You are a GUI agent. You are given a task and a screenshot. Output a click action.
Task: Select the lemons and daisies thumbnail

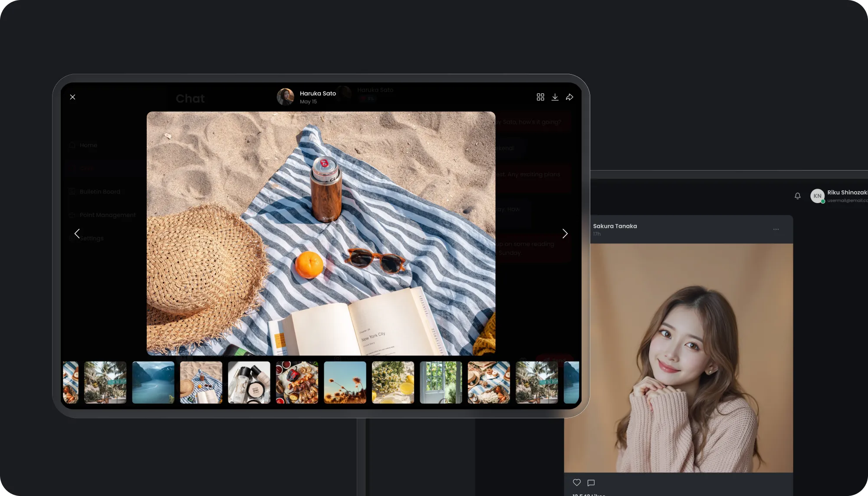[393, 382]
